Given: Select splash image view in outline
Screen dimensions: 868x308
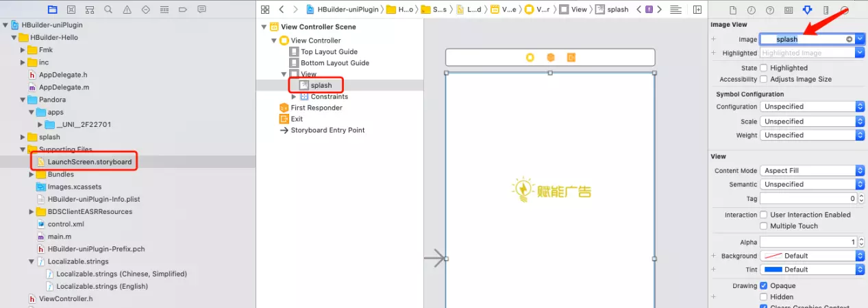Looking at the screenshot, I should [x=321, y=85].
